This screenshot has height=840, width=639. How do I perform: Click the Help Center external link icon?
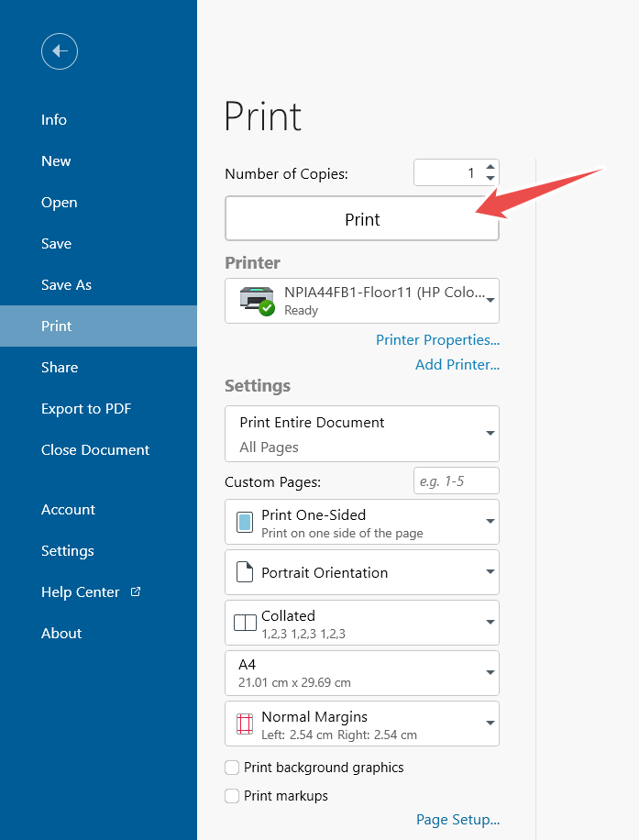(136, 591)
